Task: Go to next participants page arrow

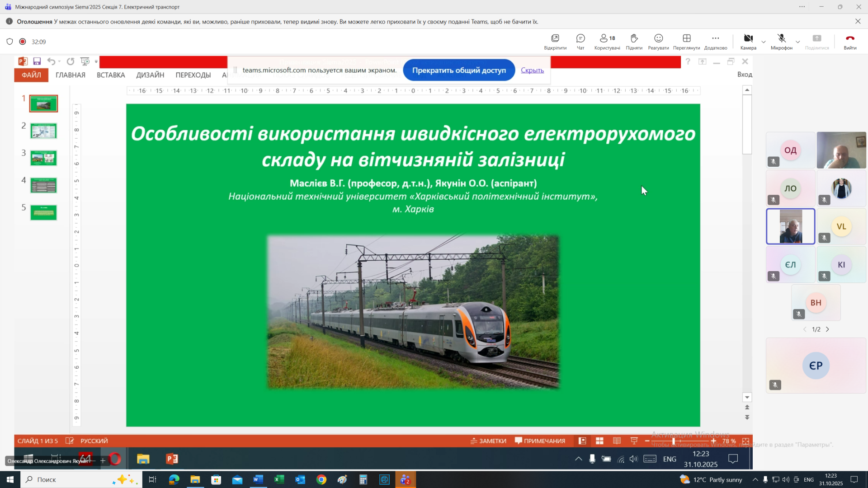Action: coord(828,329)
